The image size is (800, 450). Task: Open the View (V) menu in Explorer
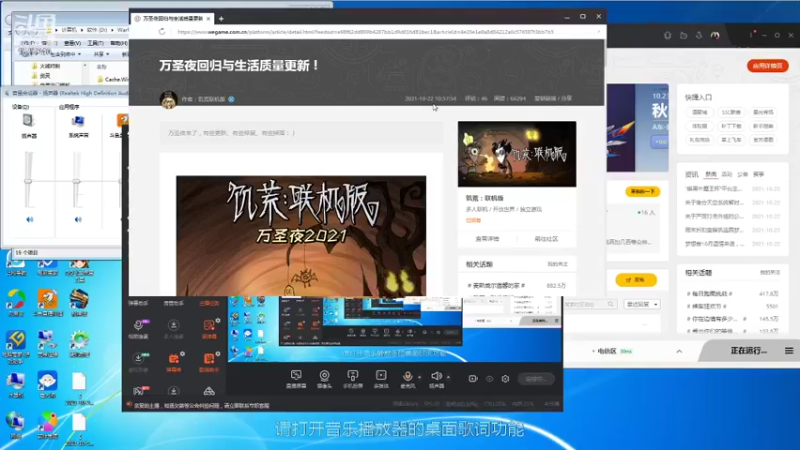pos(72,43)
